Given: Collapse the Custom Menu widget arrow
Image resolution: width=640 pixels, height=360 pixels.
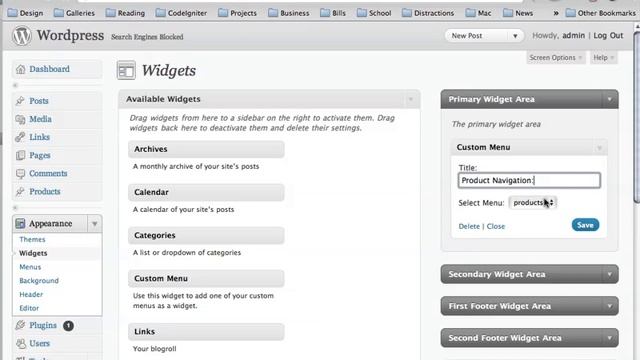Looking at the screenshot, I should pyautogui.click(x=599, y=147).
